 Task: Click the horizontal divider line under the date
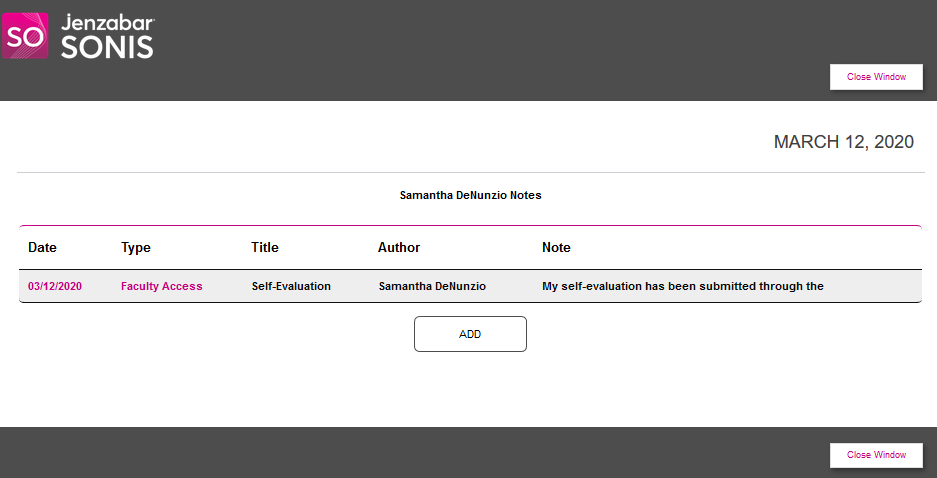470,173
